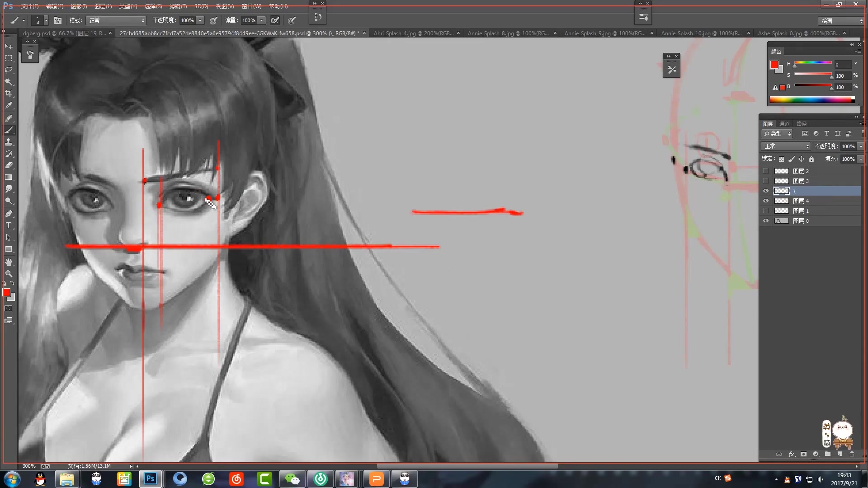Screen dimensions: 868x488
Task: Switch to 路径 paths tab
Action: (802, 124)
